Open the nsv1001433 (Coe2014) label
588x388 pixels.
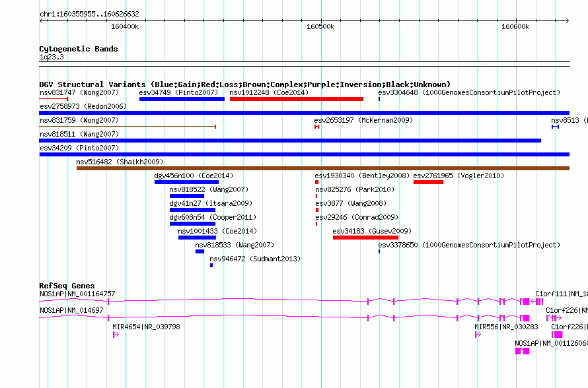point(217,231)
